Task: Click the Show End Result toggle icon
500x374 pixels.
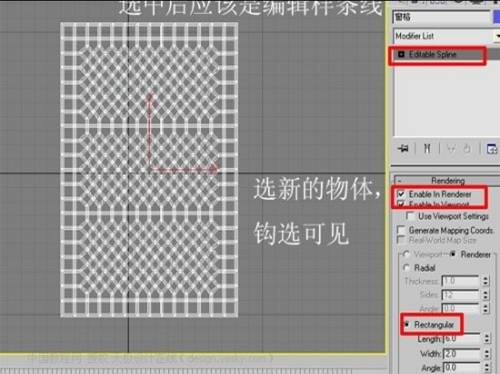Action: (427, 148)
